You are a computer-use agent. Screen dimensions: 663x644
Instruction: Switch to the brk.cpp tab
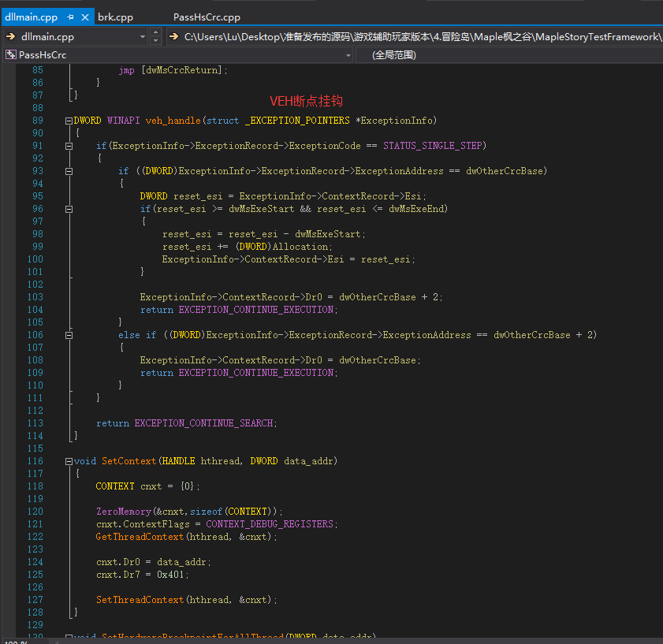coord(115,17)
